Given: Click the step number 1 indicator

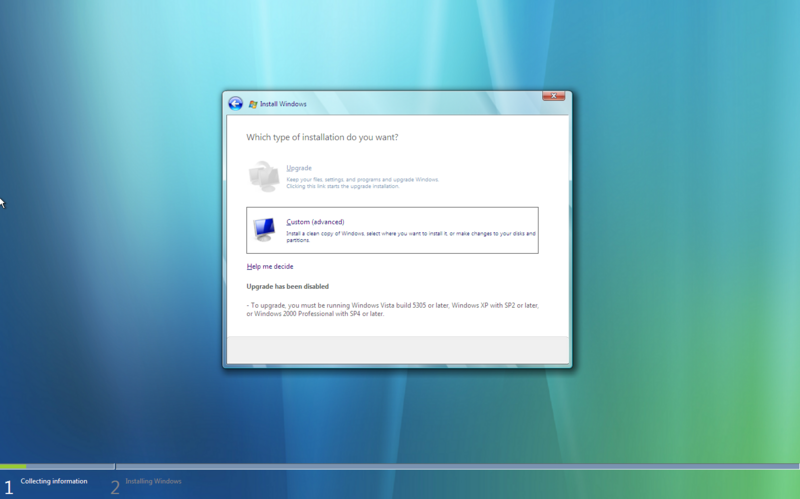Looking at the screenshot, I should (x=8, y=485).
